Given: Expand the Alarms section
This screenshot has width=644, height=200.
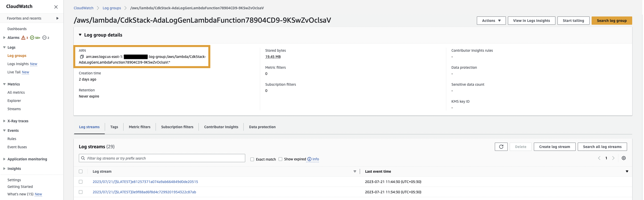Looking at the screenshot, I should coord(4,38).
